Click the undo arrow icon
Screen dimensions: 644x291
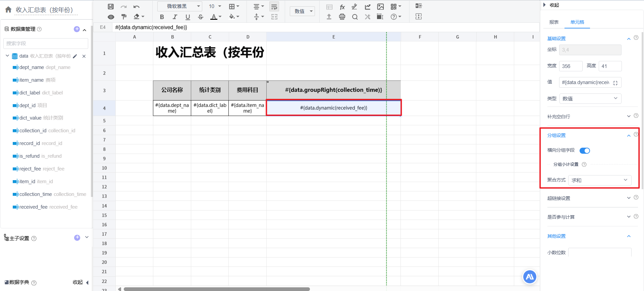[136, 6]
